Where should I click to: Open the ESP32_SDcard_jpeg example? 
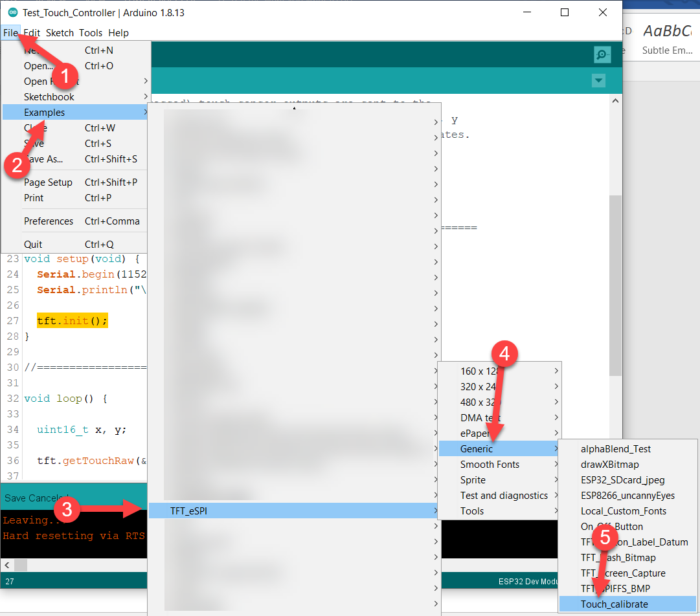coord(627,480)
